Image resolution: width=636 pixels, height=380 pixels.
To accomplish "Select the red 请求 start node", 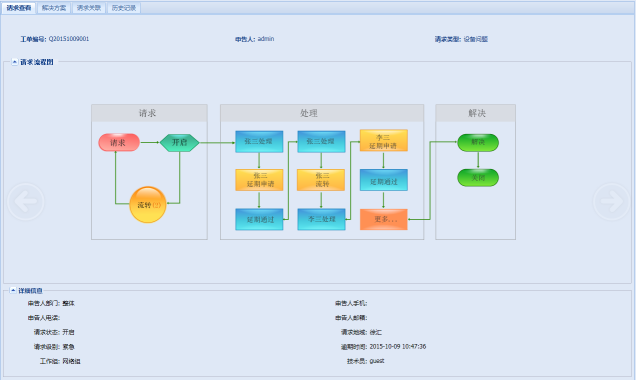I will pos(119,142).
